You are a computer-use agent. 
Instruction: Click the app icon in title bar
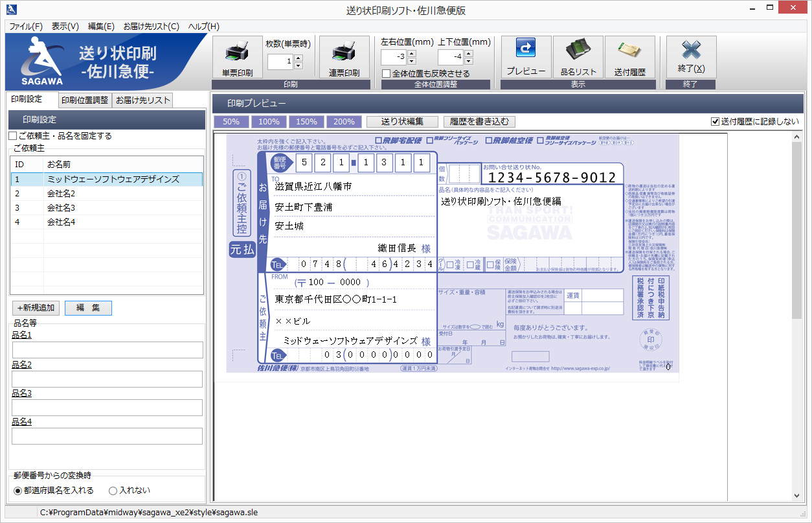[x=11, y=10]
